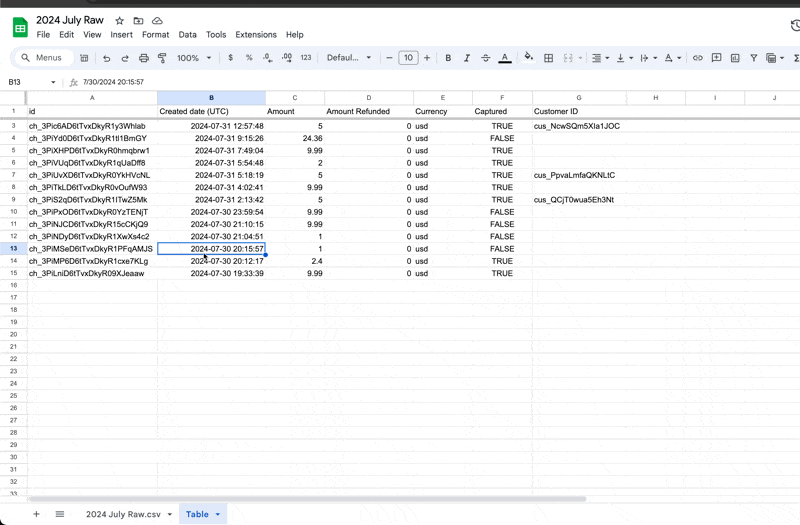800x525 pixels.
Task: Open the 100% zoom dropdown
Action: pos(194,58)
